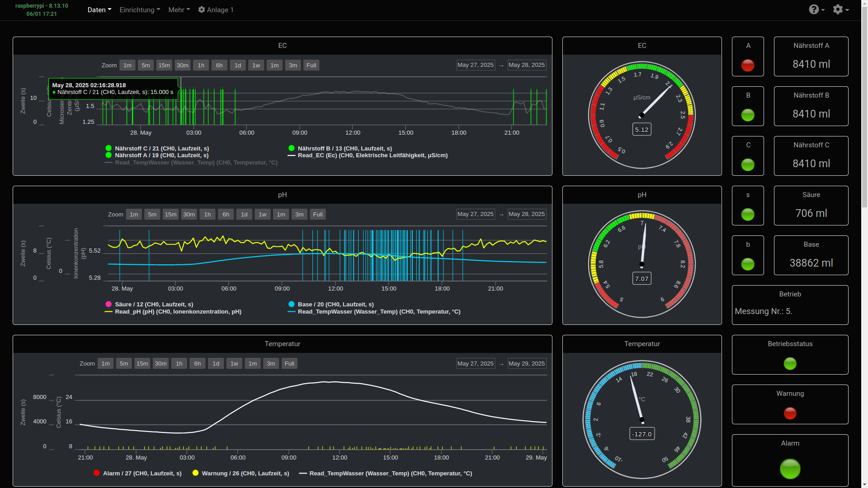Expand the Daten dropdown menu

[x=99, y=9]
